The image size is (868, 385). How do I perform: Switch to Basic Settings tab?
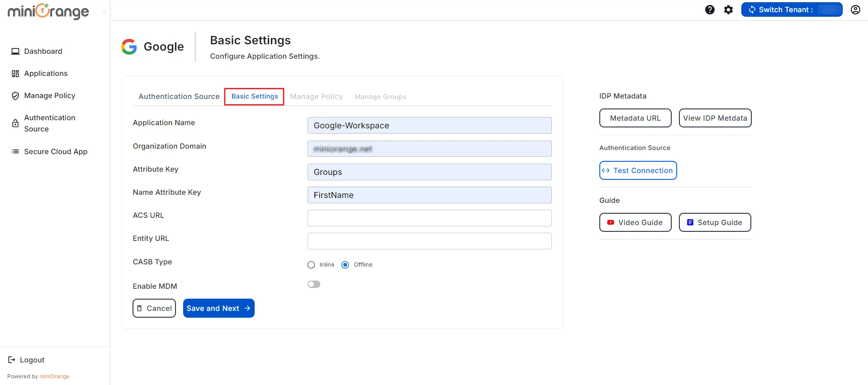click(x=255, y=96)
